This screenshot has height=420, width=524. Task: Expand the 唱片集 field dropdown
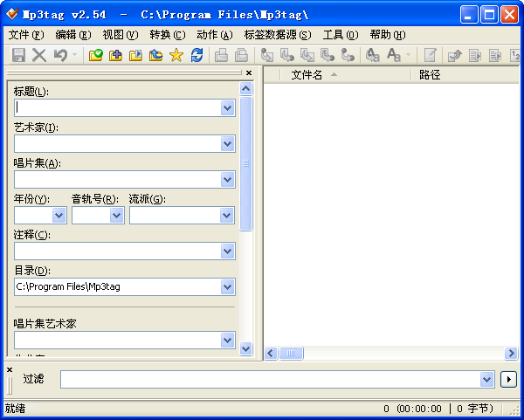[x=227, y=179]
